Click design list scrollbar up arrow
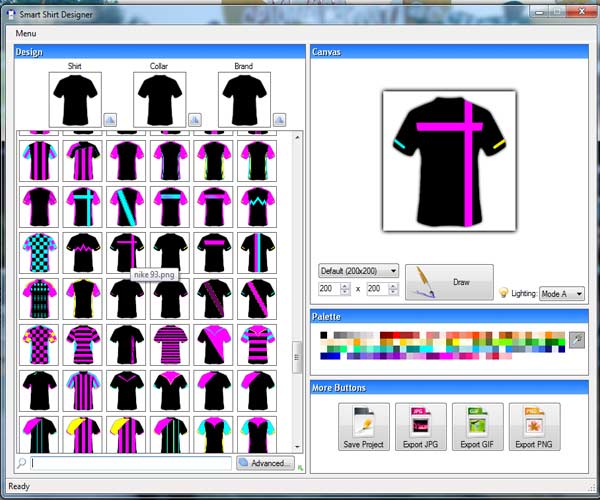 tap(297, 137)
